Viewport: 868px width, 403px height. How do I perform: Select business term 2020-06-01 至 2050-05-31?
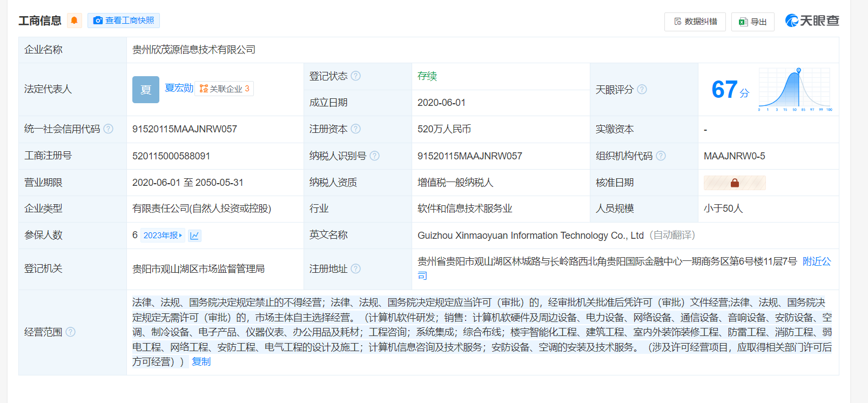[188, 183]
